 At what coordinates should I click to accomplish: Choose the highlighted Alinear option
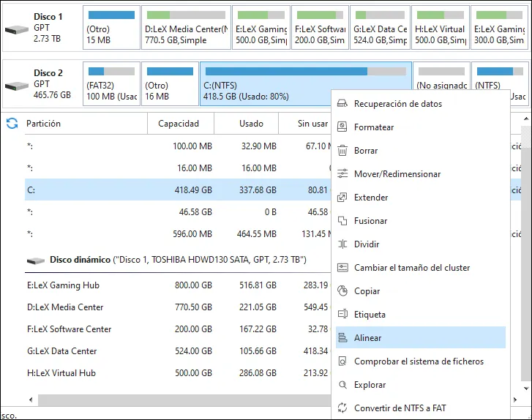point(421,337)
